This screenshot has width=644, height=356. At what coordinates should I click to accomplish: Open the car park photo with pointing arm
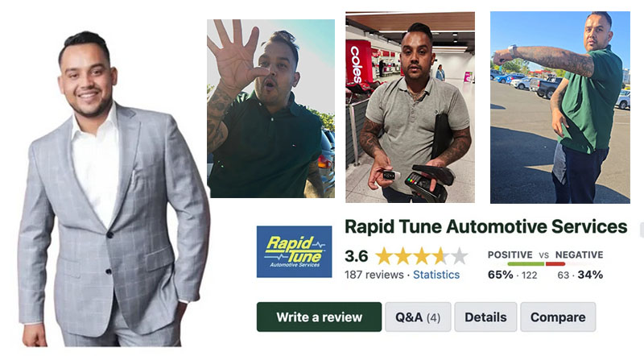click(x=560, y=107)
